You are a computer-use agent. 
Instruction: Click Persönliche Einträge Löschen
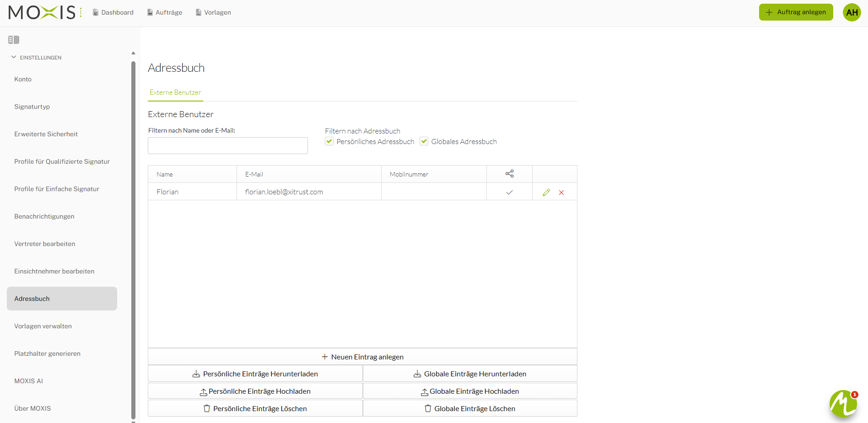point(255,409)
